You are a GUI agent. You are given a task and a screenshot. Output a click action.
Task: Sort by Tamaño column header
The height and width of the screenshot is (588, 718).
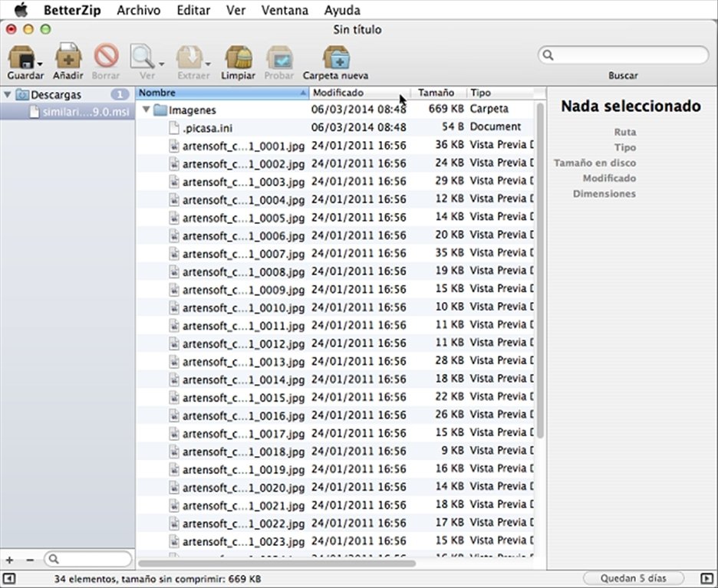pos(438,93)
